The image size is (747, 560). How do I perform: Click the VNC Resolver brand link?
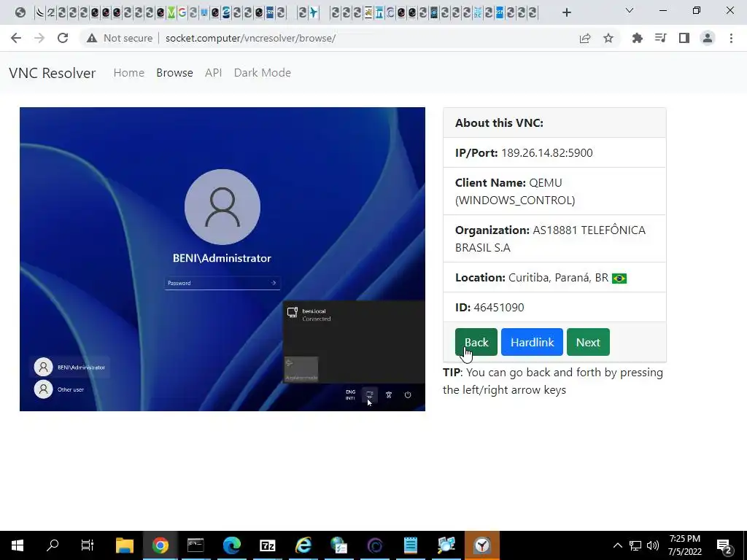tap(53, 73)
